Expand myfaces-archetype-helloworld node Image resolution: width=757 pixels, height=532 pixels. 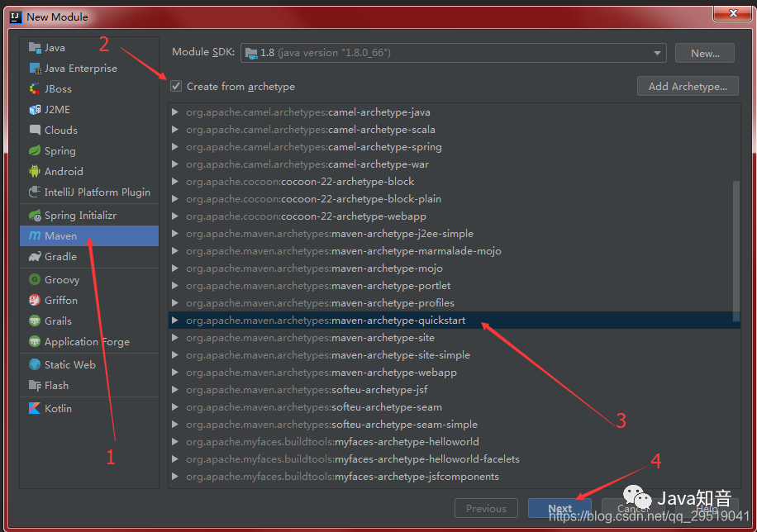click(x=174, y=442)
